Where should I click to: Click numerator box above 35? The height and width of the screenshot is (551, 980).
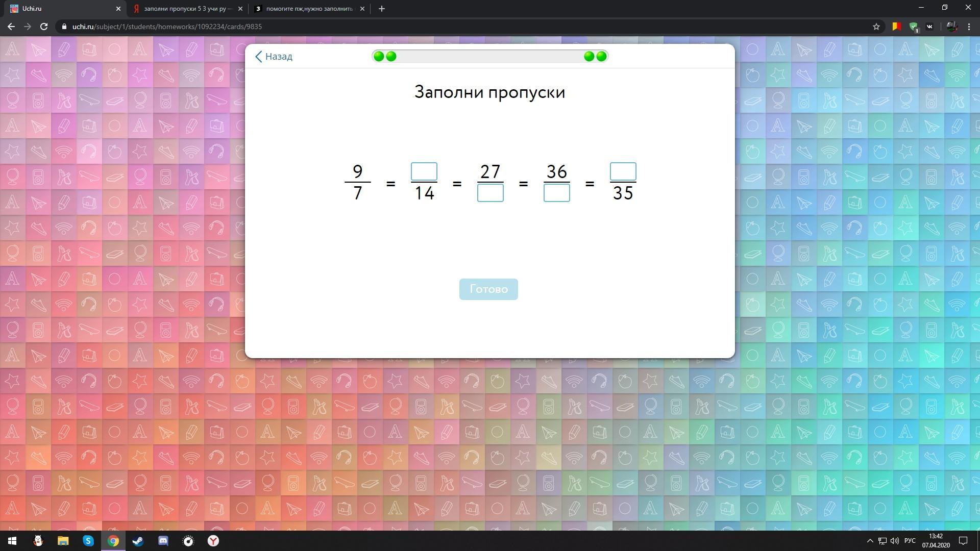(x=623, y=171)
